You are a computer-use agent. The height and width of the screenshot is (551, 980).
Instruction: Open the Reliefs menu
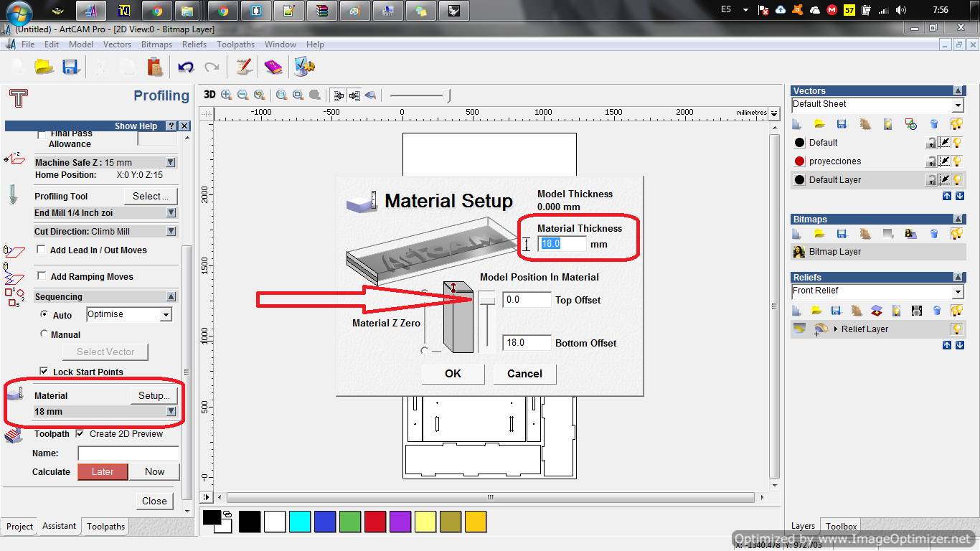pyautogui.click(x=194, y=44)
